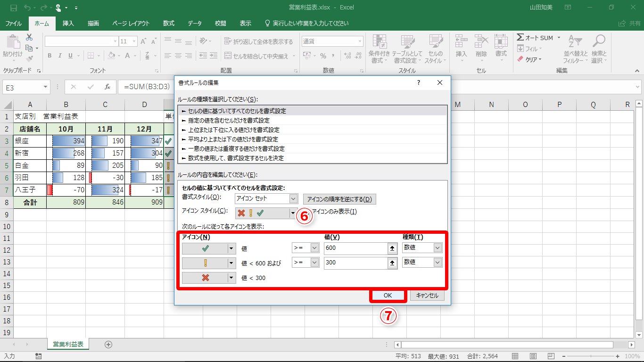Open Find & Select (検索と選択)
This screenshot has width=644, height=362.
[x=599, y=49]
